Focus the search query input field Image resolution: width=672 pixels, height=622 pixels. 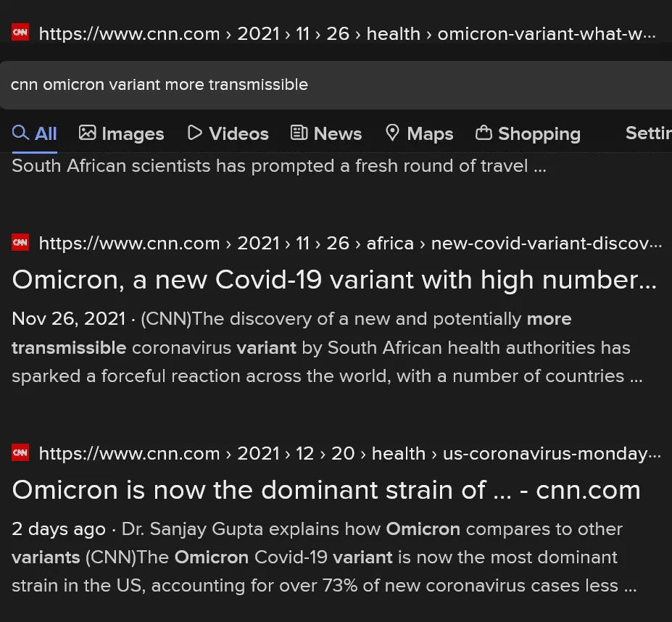(x=333, y=85)
